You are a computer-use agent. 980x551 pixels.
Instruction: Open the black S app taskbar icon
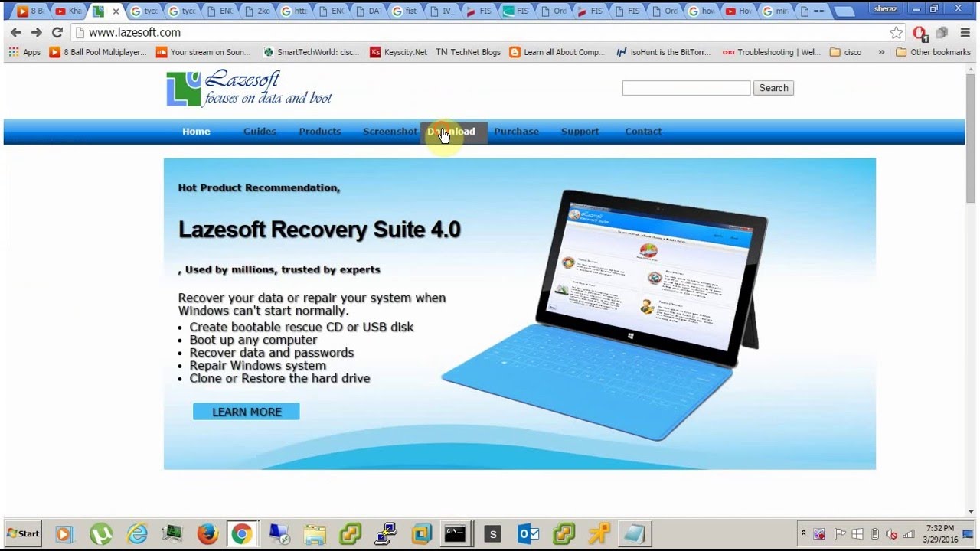pos(492,533)
